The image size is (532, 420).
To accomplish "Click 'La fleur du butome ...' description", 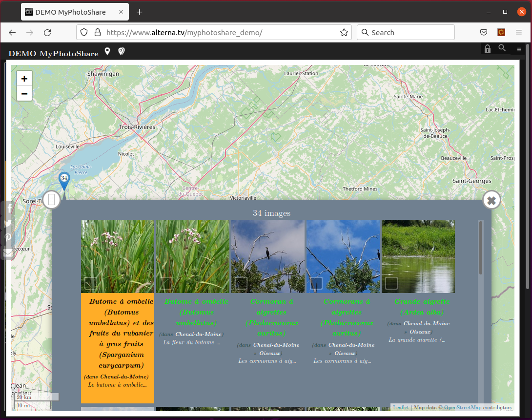I will point(192,342).
